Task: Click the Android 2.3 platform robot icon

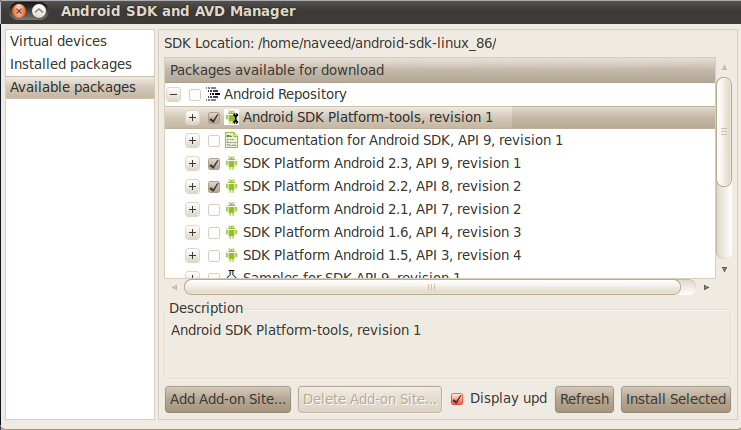Action: 232,163
